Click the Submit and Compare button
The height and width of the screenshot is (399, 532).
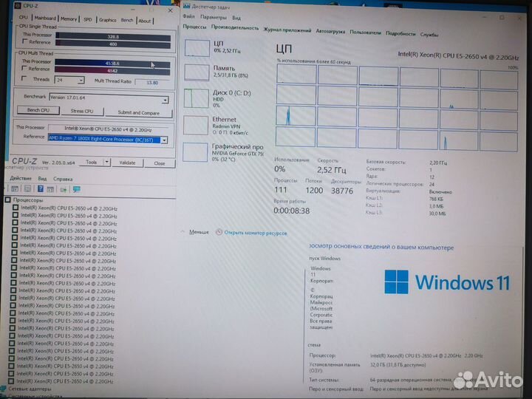138,112
